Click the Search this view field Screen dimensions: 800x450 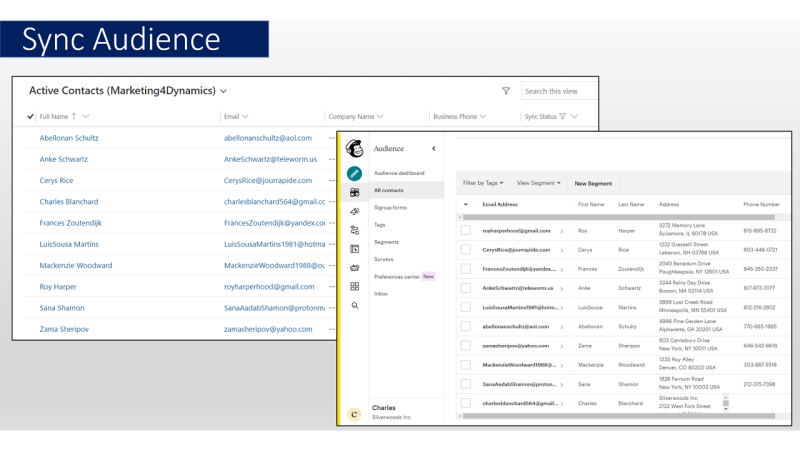[560, 91]
